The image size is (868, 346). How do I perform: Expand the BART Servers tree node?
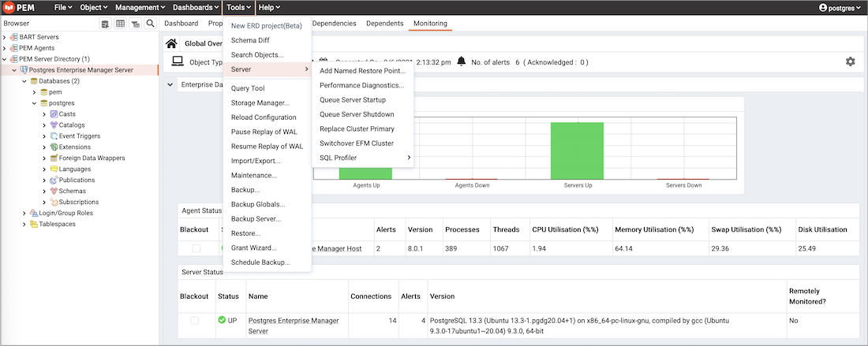coord(5,37)
